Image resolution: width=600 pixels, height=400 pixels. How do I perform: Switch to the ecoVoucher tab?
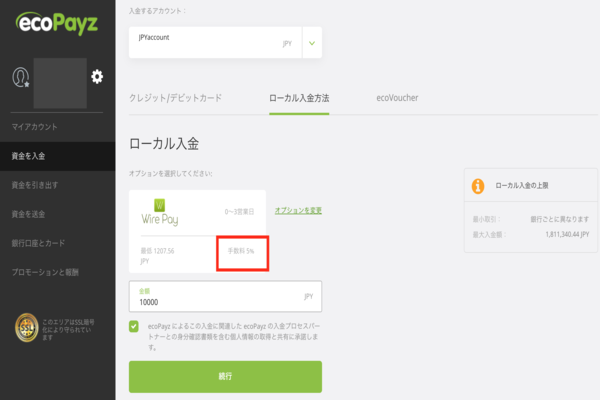(397, 98)
